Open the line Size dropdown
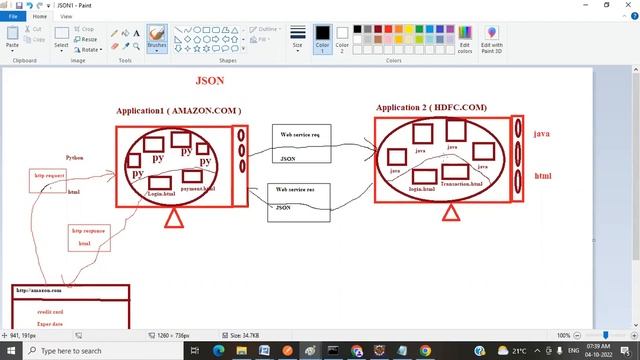The image size is (640, 360). pos(298,39)
